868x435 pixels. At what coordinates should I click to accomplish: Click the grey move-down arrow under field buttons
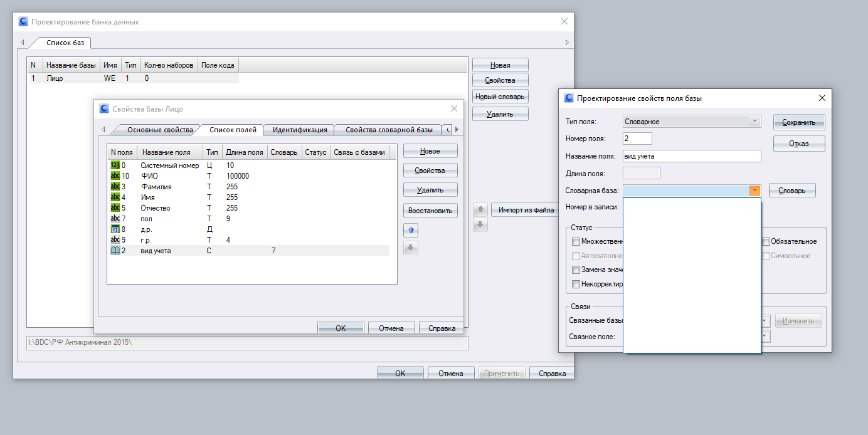(411, 248)
